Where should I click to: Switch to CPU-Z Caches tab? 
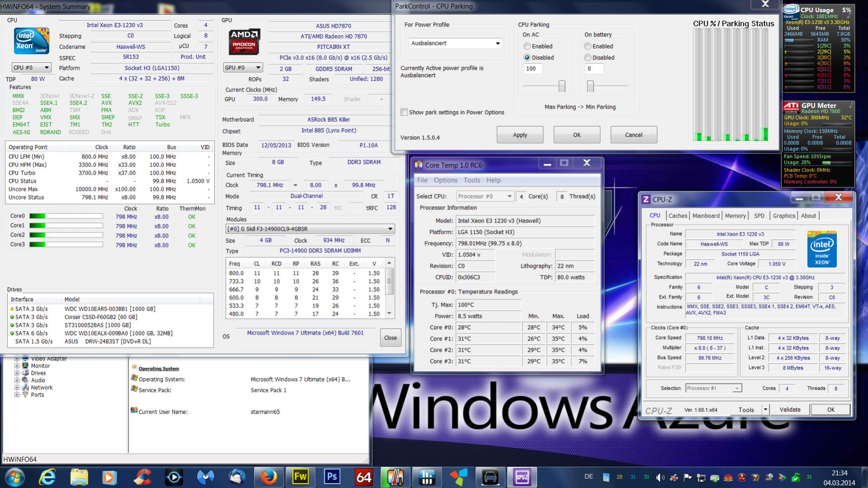678,216
